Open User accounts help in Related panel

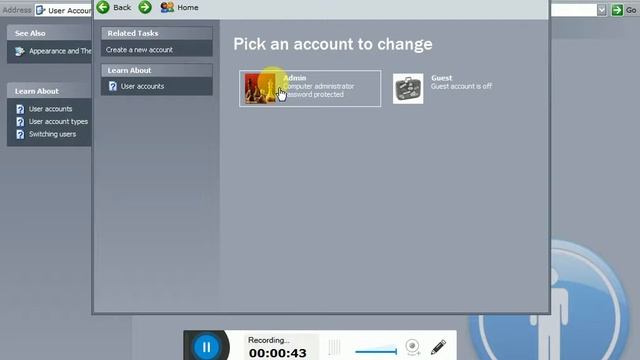pos(142,86)
